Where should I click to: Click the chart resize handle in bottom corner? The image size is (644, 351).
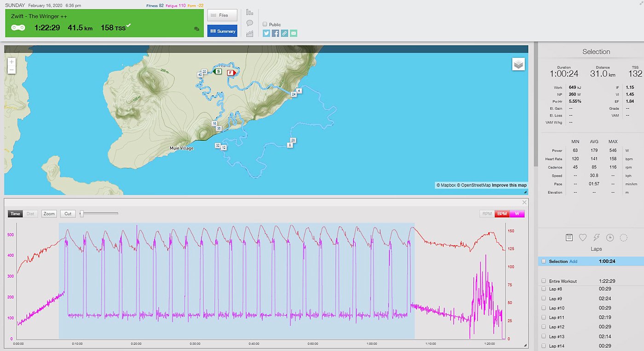pos(525,345)
